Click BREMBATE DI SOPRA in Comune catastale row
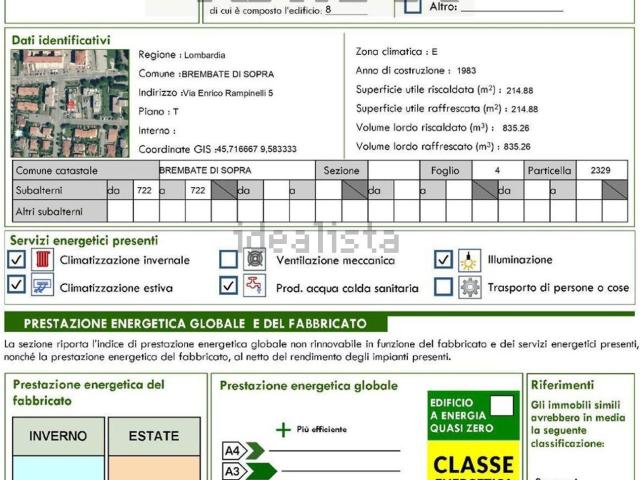 [205, 170]
